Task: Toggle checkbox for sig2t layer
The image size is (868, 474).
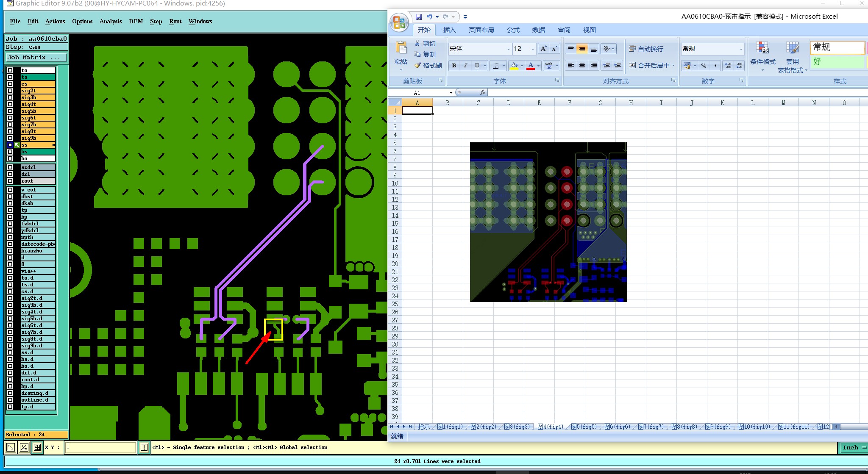Action: pos(10,91)
